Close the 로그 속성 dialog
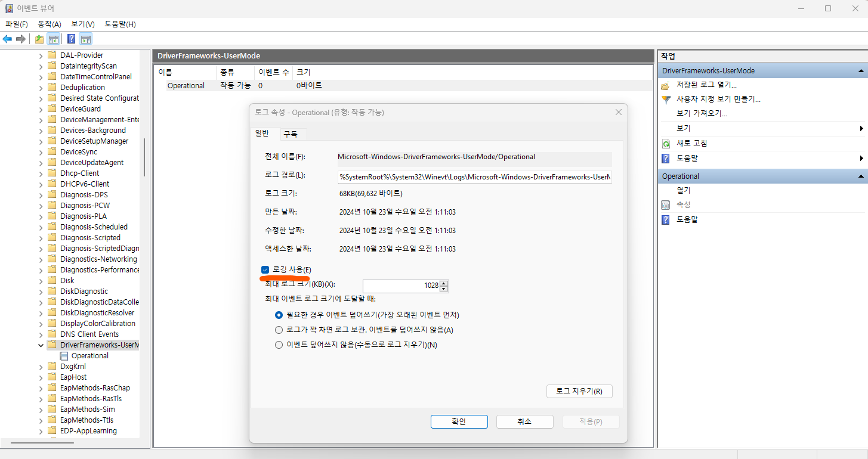868x459 pixels. (619, 112)
